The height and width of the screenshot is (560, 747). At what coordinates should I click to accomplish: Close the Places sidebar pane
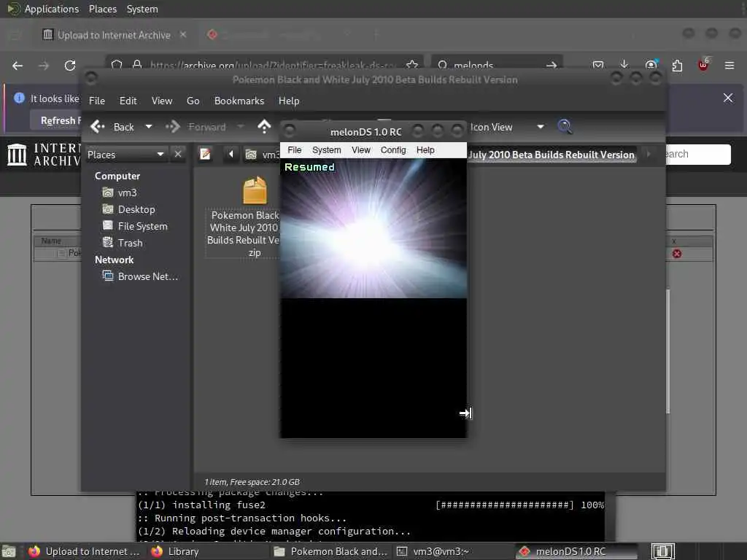click(178, 155)
